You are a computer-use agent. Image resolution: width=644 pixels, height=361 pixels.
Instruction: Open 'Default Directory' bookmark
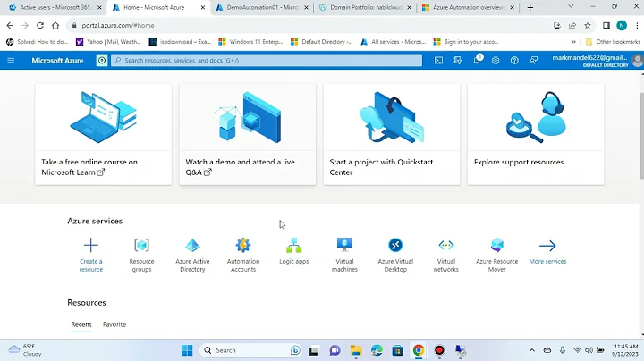click(x=322, y=42)
